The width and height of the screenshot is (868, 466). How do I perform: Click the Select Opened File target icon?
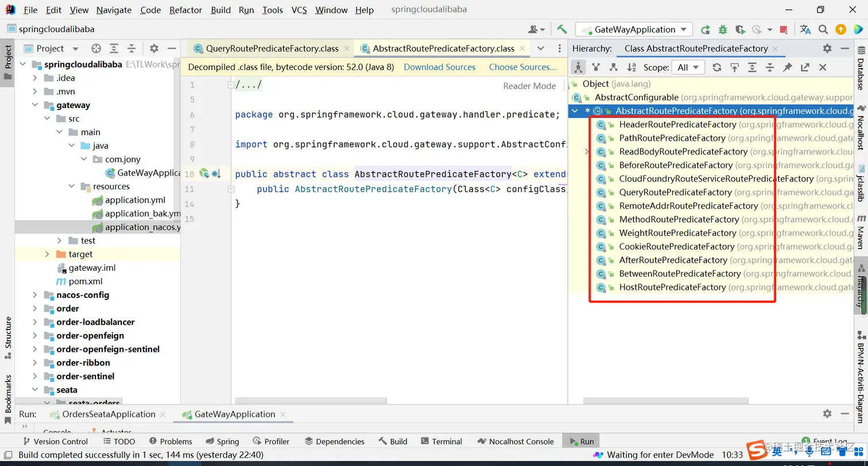pyautogui.click(x=96, y=48)
